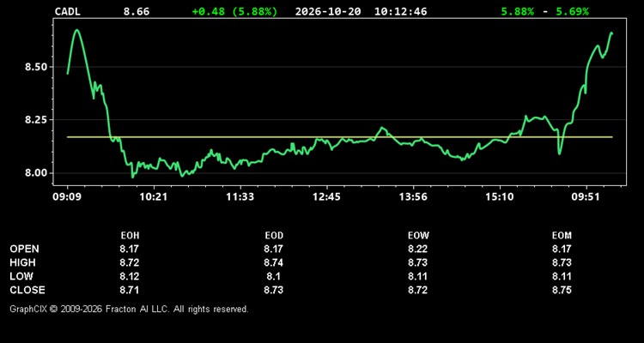Click the 8.00 y-axis label
The image size is (644, 343).
click(37, 172)
